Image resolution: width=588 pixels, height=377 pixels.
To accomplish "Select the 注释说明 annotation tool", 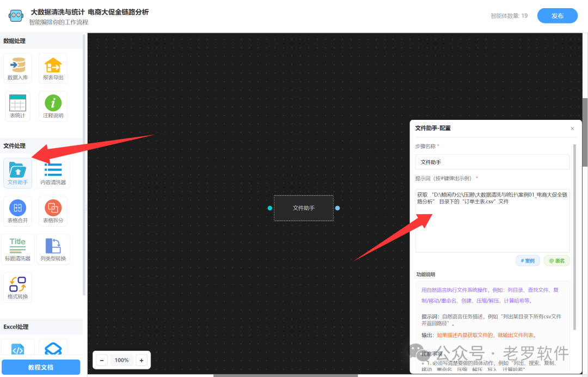I will 53,106.
